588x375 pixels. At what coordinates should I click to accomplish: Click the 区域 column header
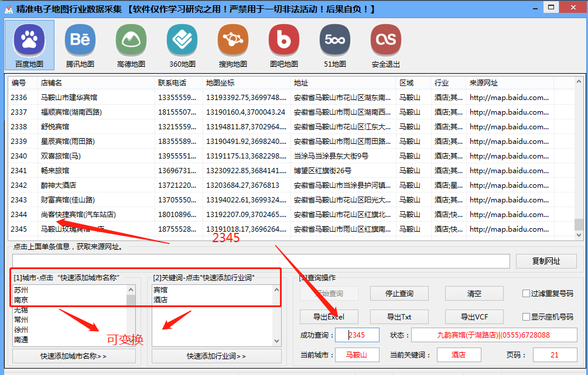coord(413,83)
